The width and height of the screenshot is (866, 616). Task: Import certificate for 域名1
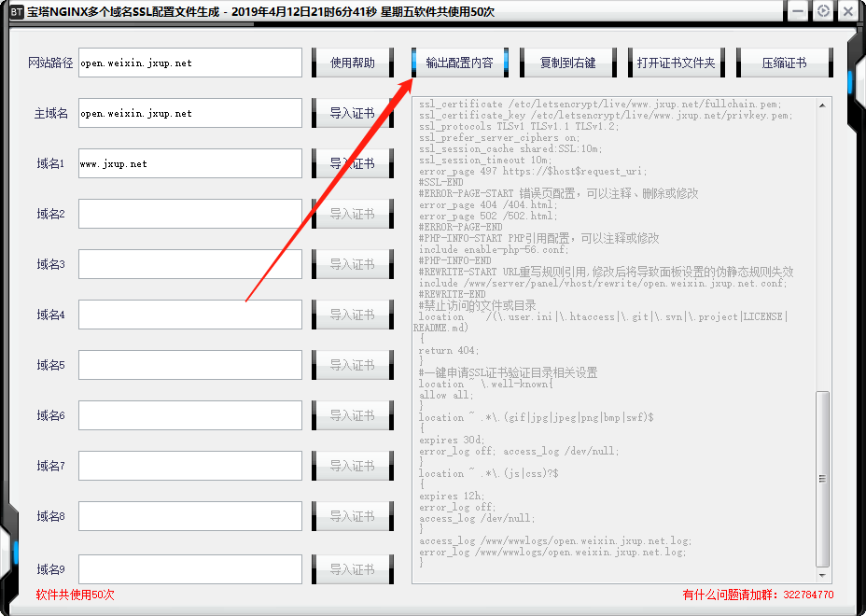[353, 163]
